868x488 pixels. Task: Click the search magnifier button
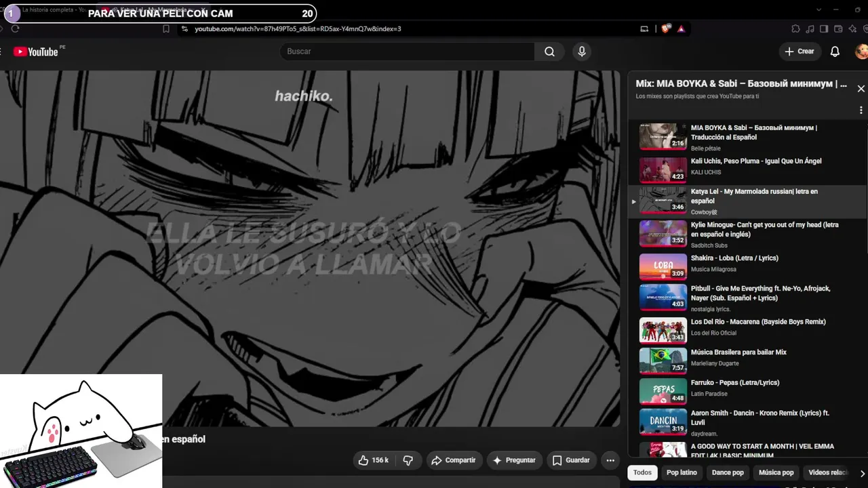(x=549, y=52)
